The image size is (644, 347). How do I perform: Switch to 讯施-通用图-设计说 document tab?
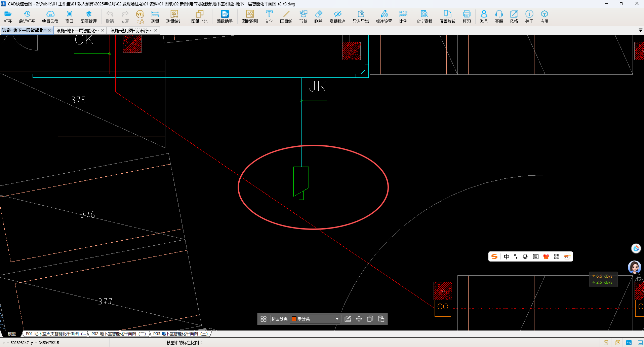(x=131, y=31)
